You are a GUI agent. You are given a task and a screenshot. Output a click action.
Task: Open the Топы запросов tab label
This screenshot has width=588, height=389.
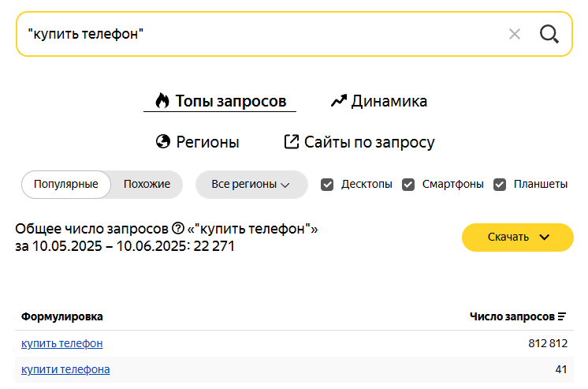[x=231, y=101]
